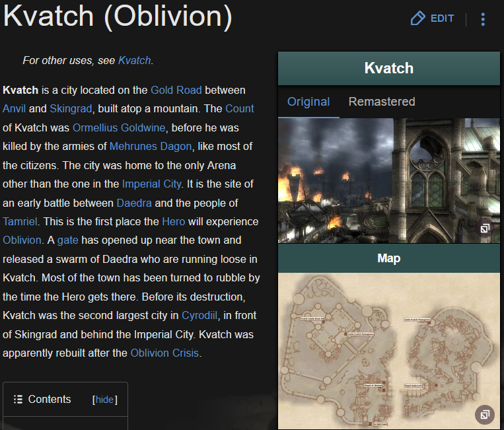Follow the Tamriel link
The width and height of the screenshot is (504, 430).
[20, 221]
